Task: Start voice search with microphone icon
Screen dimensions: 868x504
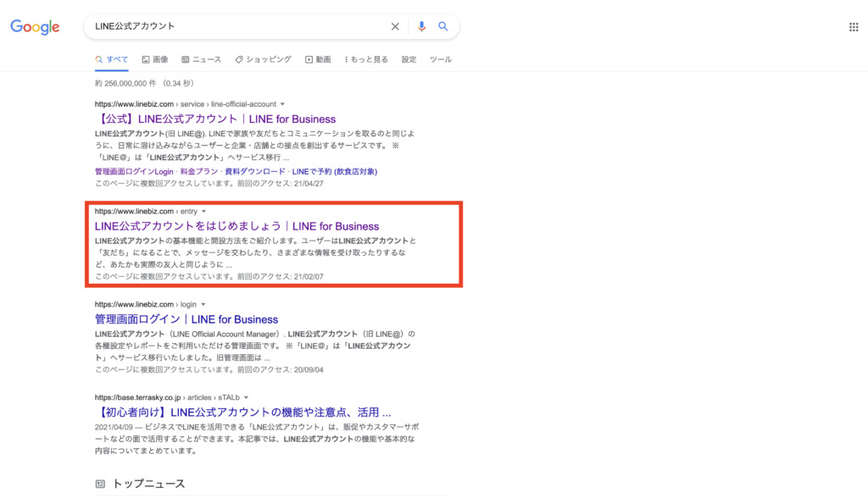Action: (421, 26)
